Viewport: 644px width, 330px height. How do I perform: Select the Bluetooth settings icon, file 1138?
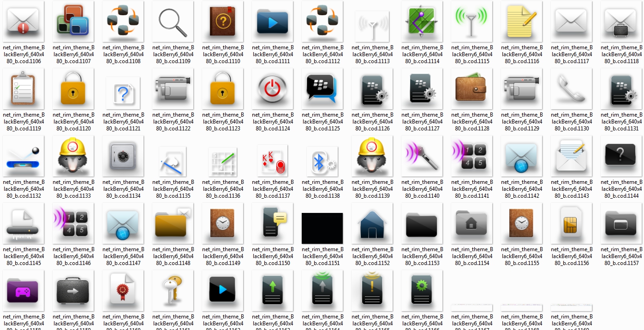[x=322, y=161]
